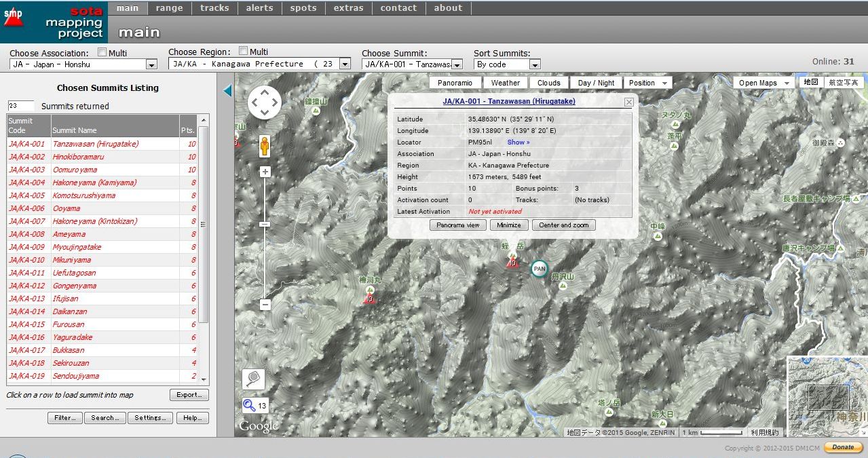
Task: Click the overview mini-map thumbnail
Action: tap(827, 396)
